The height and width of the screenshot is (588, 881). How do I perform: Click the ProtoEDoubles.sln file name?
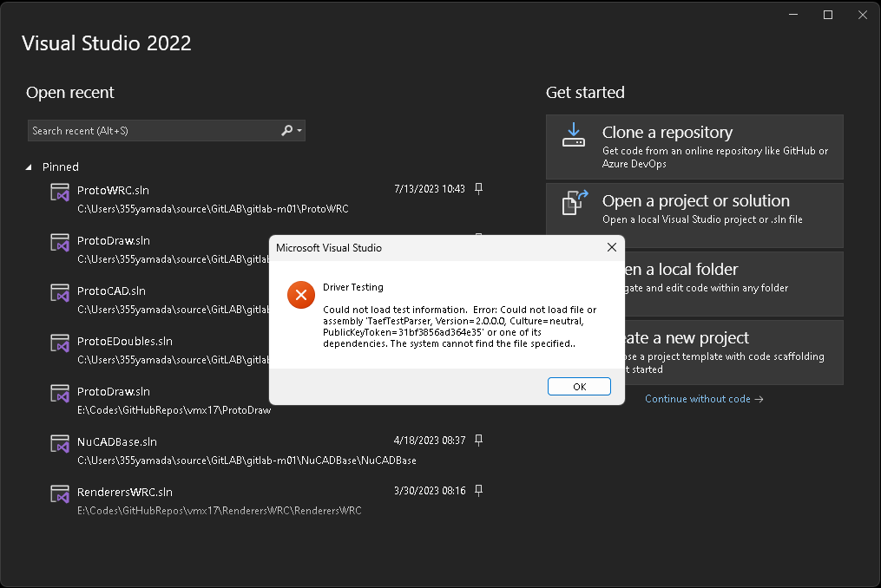click(125, 341)
